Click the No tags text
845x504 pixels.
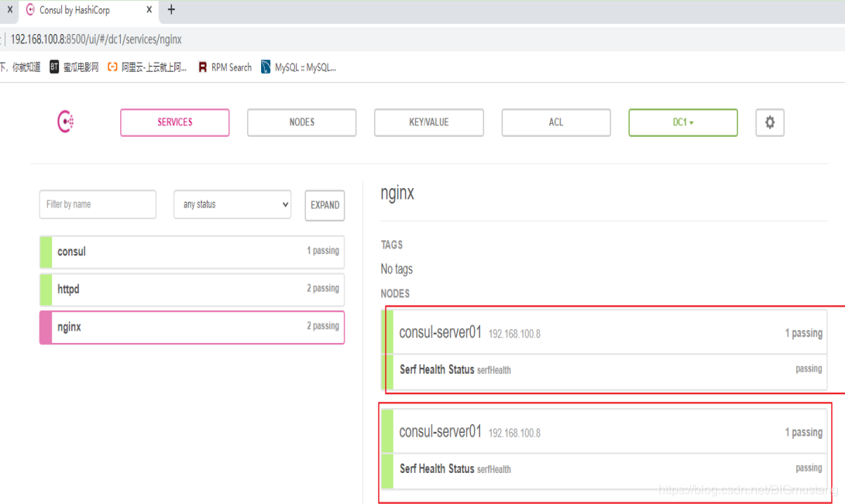[397, 269]
